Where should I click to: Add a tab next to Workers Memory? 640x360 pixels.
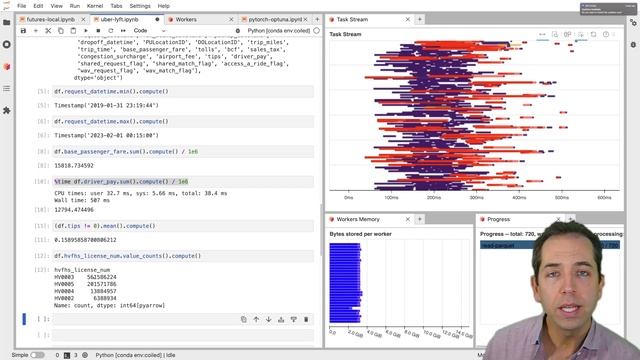(x=420, y=219)
